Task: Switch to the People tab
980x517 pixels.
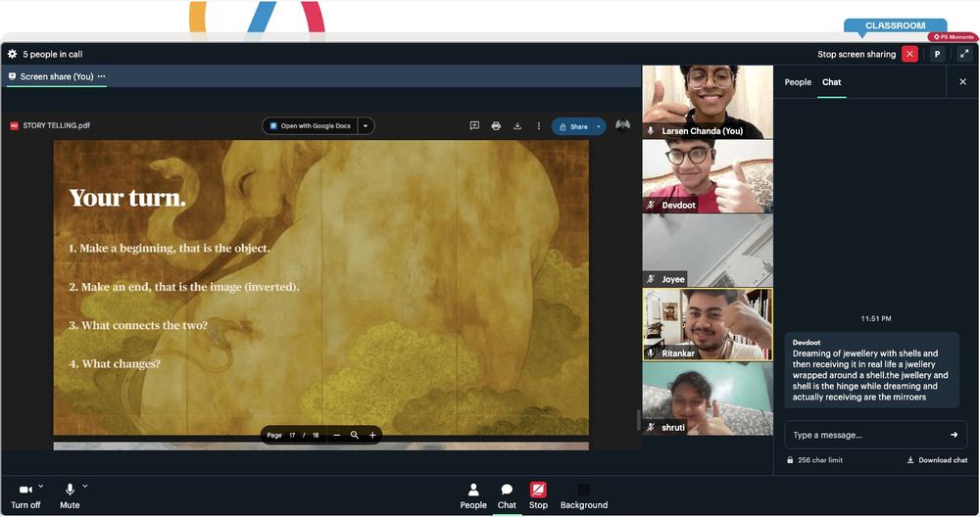Action: (798, 82)
